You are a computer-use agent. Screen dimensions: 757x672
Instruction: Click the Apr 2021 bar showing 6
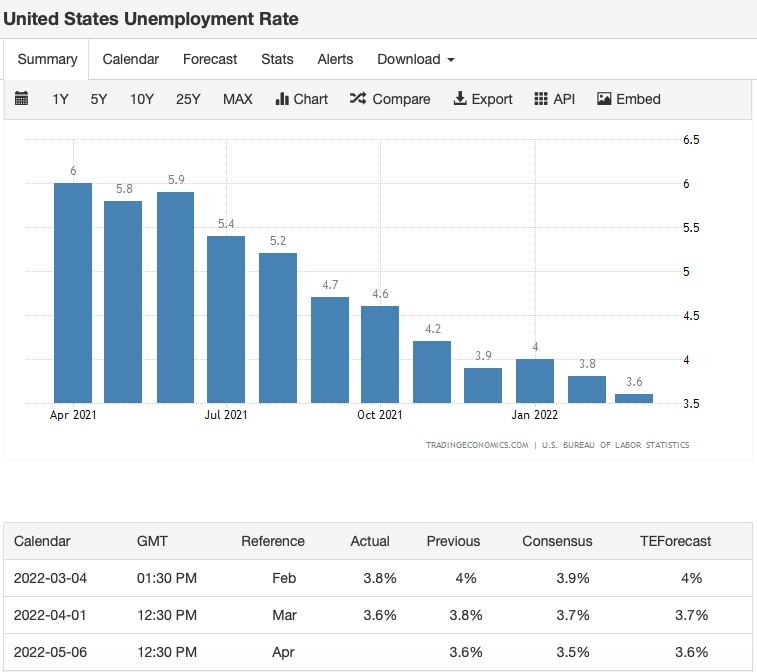tap(73, 293)
